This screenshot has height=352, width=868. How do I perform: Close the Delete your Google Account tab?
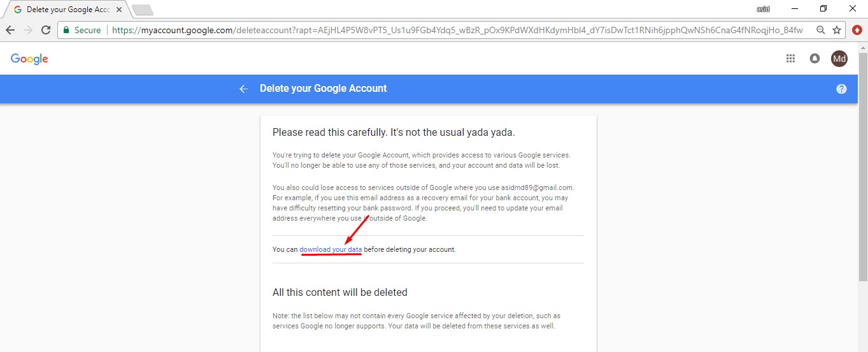[119, 10]
